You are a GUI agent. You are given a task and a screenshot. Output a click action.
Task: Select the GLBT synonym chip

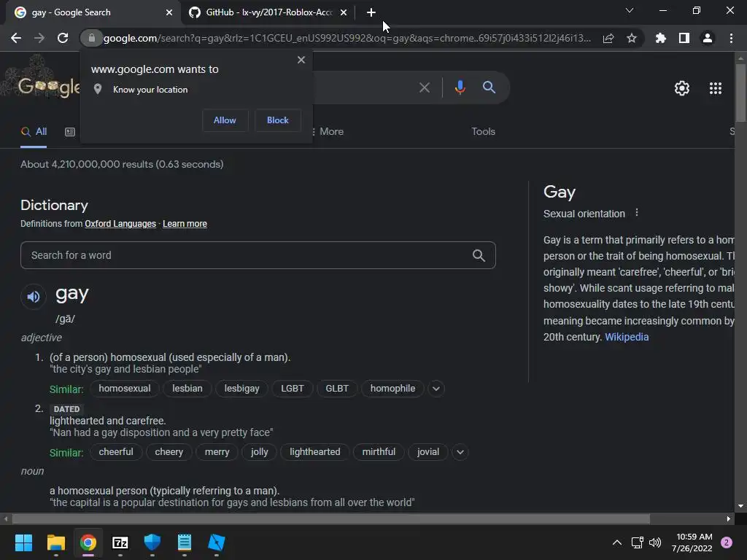[x=337, y=389]
